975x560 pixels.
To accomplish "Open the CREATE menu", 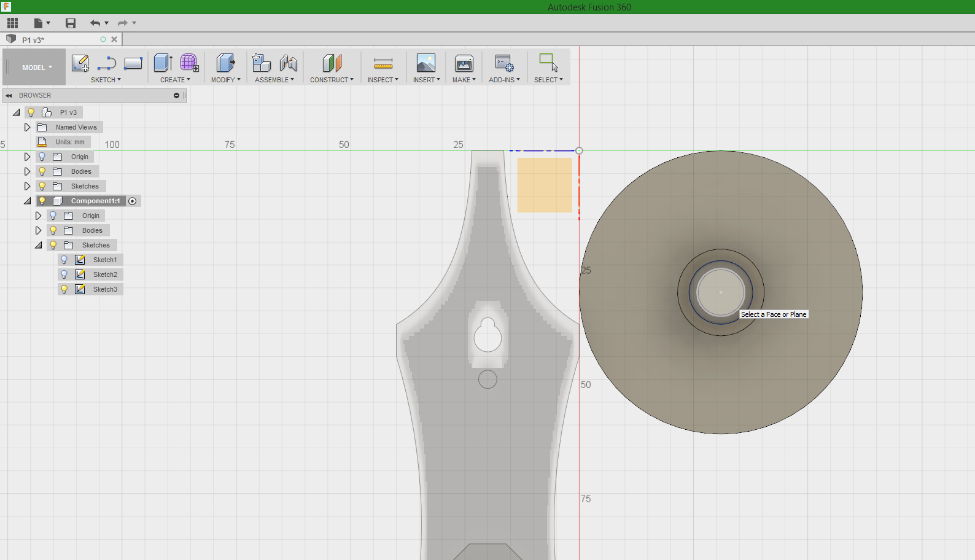I will pos(175,80).
